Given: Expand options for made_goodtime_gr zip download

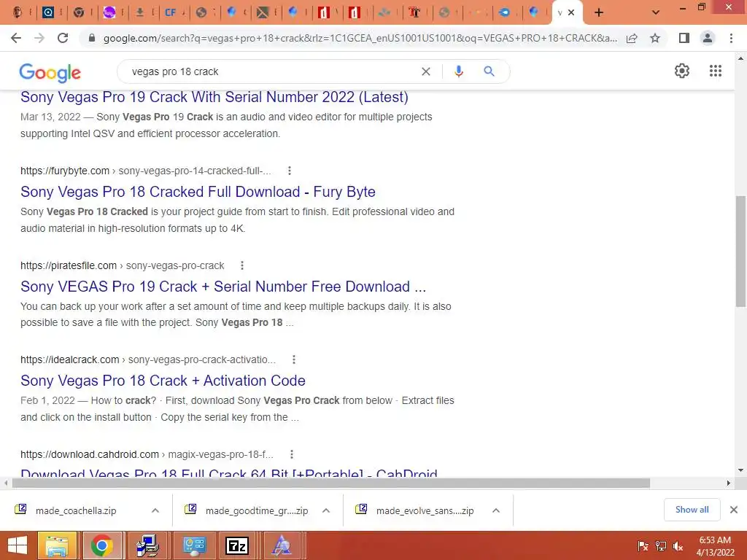Looking at the screenshot, I should (x=326, y=510).
